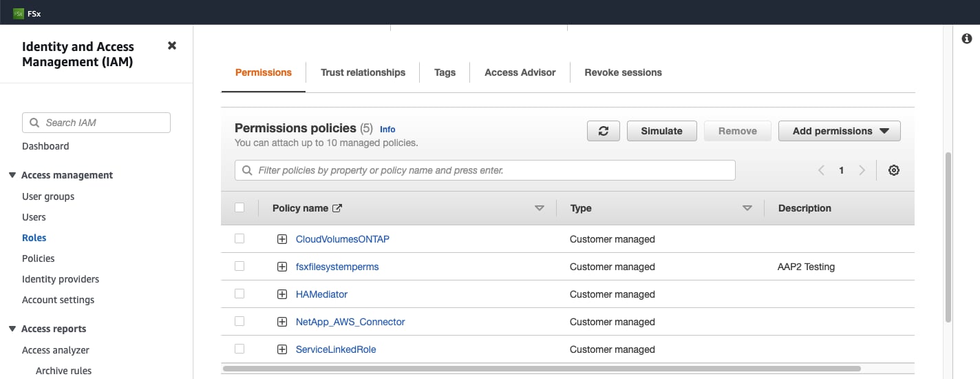Screen dimensions: 980x379
Task: Open the table settings gear icon
Action: click(894, 170)
